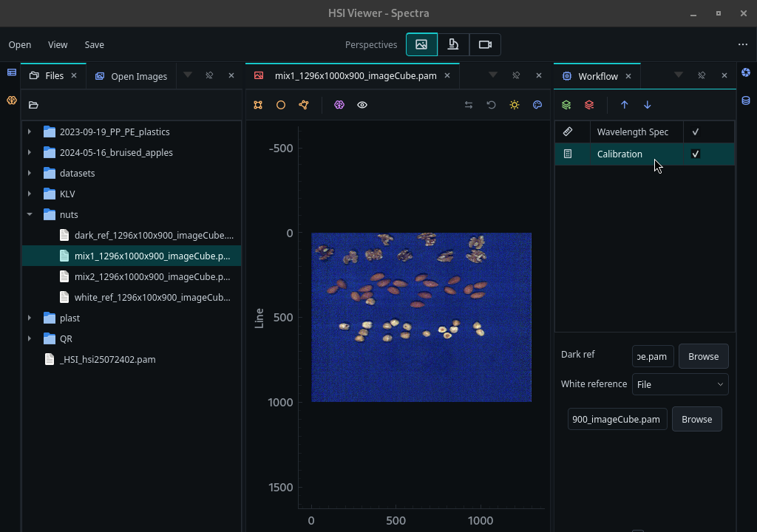This screenshot has width=757, height=532.
Task: Click the Dark ref path field
Action: click(x=653, y=356)
